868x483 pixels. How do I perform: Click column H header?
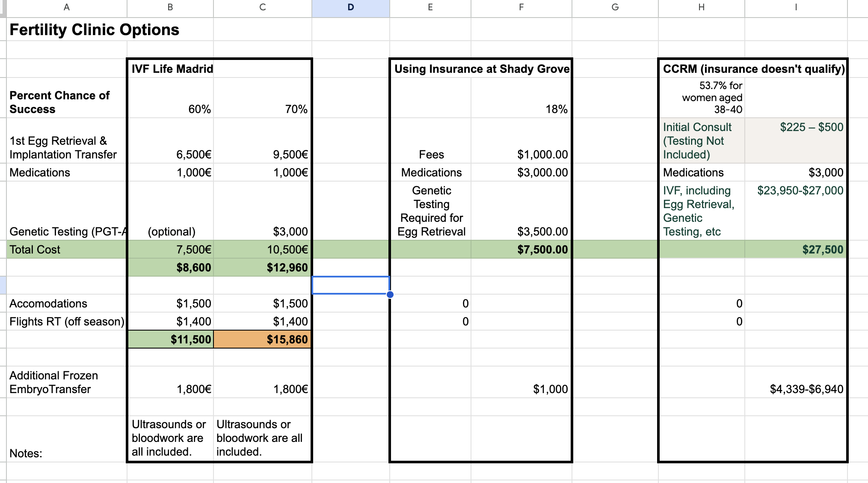[x=701, y=7]
